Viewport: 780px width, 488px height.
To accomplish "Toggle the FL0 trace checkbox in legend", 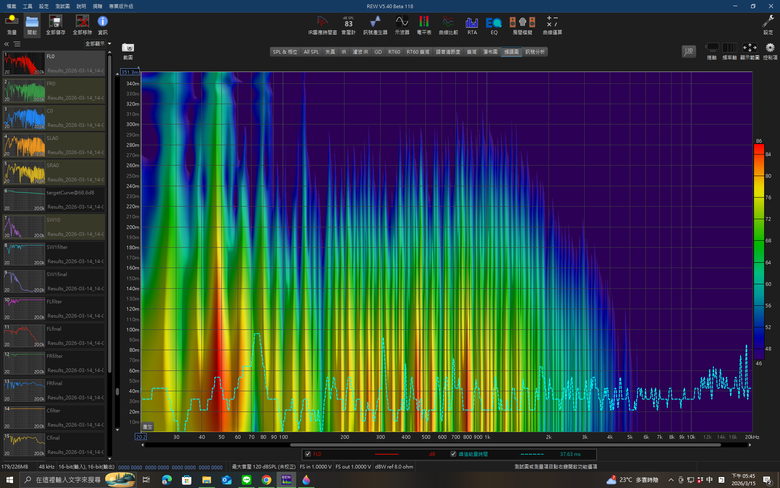I will pos(308,453).
